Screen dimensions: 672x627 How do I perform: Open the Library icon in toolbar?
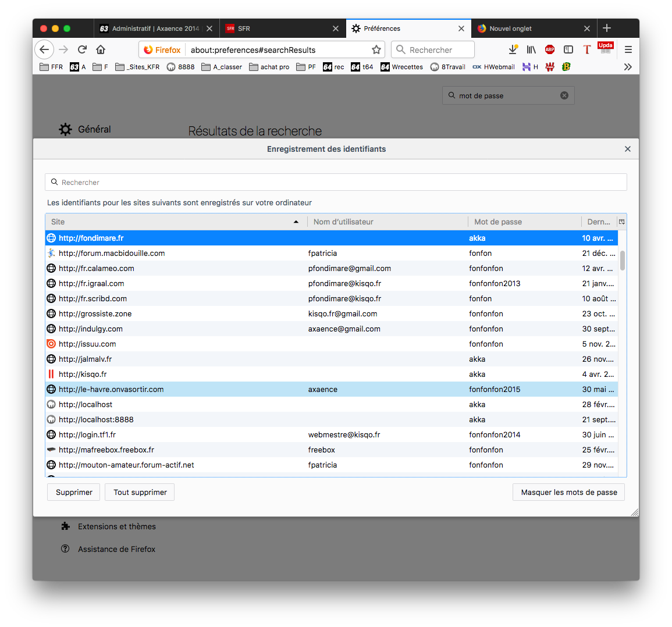coord(531,49)
